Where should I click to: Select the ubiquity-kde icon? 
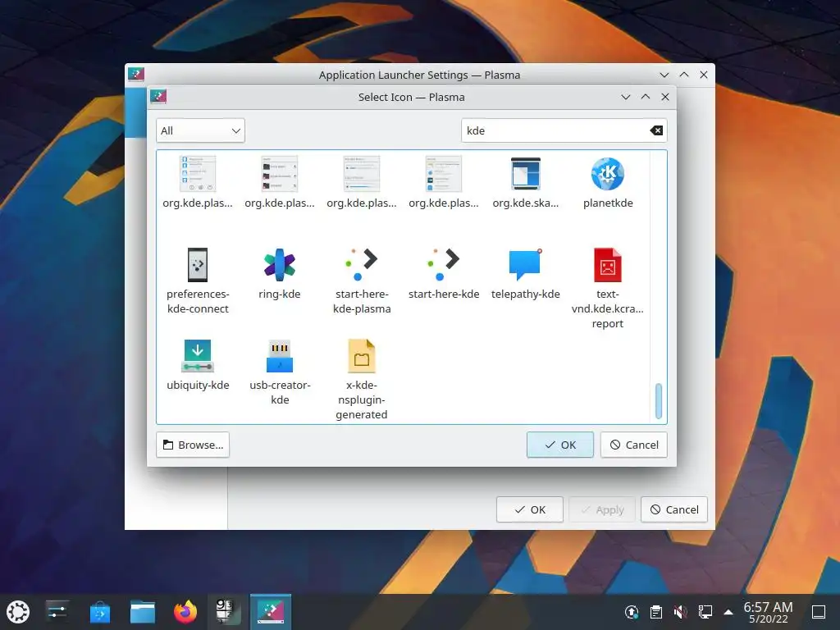[x=198, y=356]
